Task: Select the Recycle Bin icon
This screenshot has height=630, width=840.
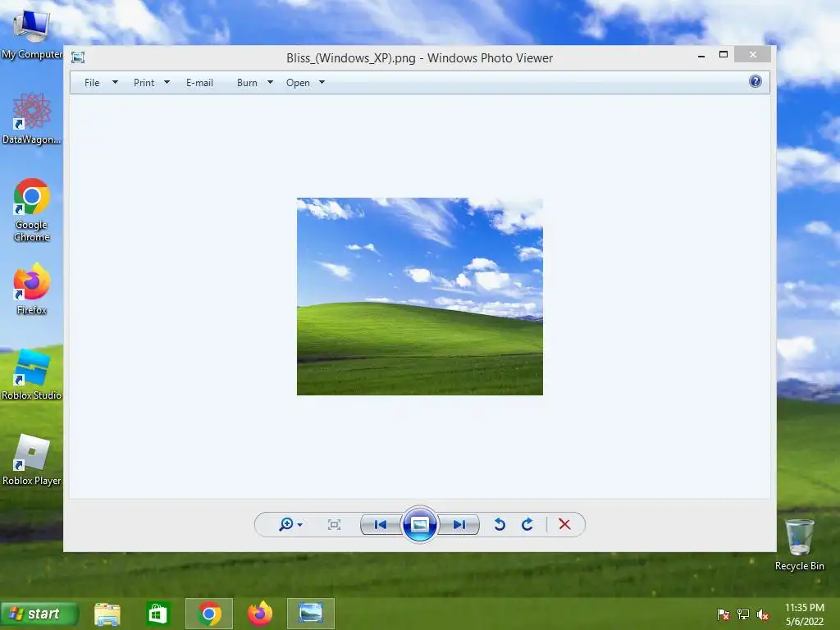Action: tap(799, 545)
